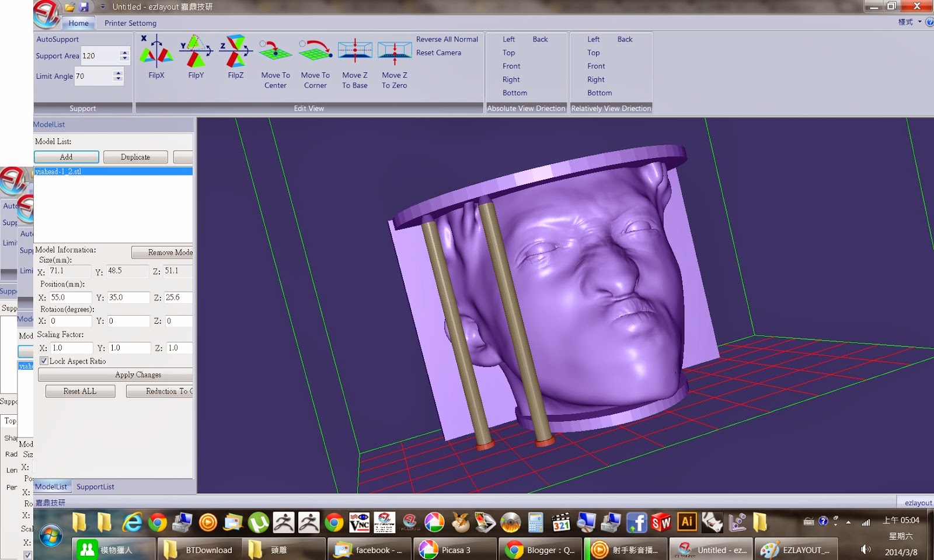Click the Rotation Y input field

pos(128,321)
